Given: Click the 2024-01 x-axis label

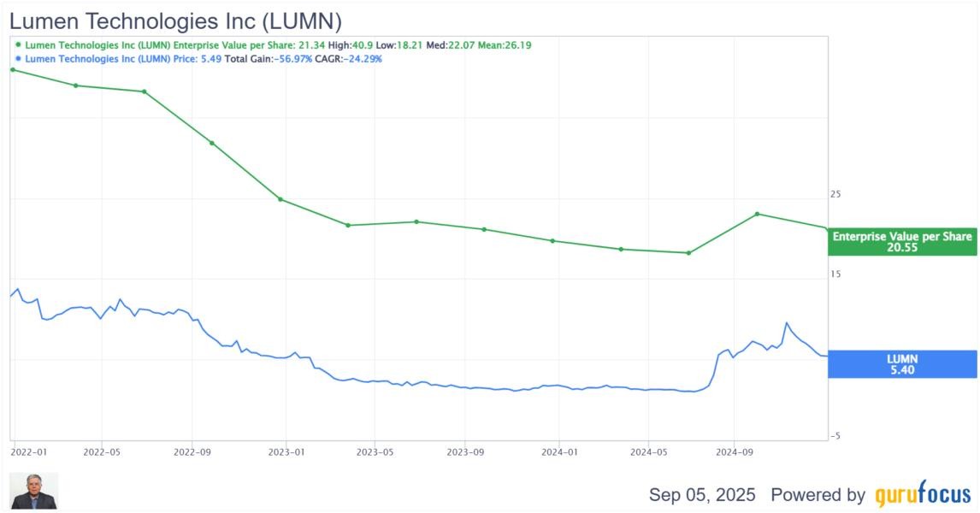Looking at the screenshot, I should (559, 451).
